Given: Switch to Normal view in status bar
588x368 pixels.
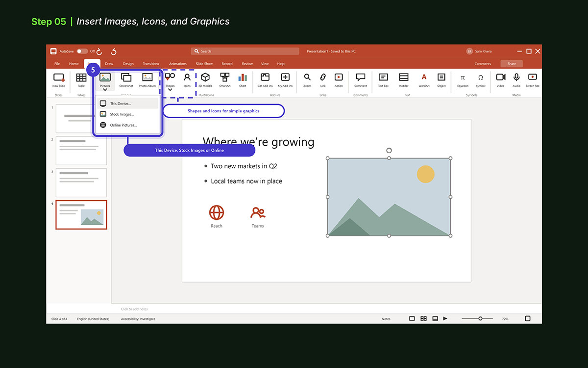Looking at the screenshot, I should click(412, 318).
